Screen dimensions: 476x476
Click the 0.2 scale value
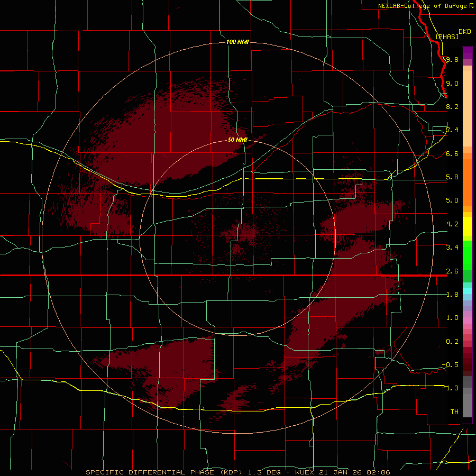(452, 342)
